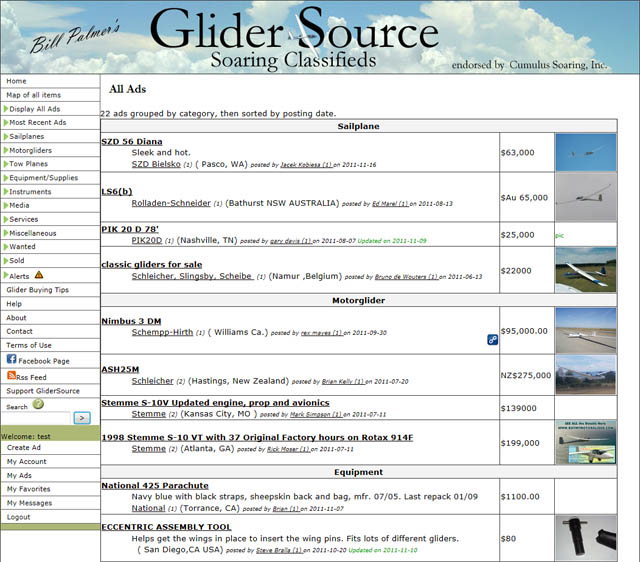Open Glider Buying Tips page
Viewport: 640px width, 562px height.
[38, 289]
